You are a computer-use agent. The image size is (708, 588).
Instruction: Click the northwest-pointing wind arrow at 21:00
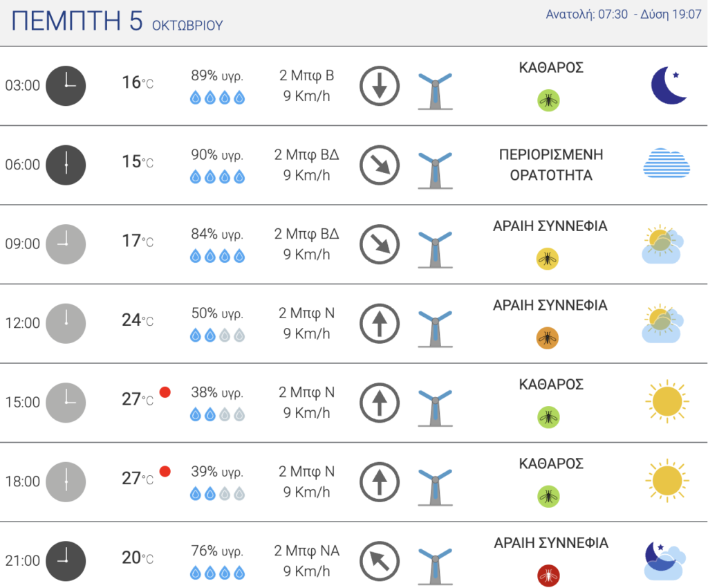click(380, 561)
